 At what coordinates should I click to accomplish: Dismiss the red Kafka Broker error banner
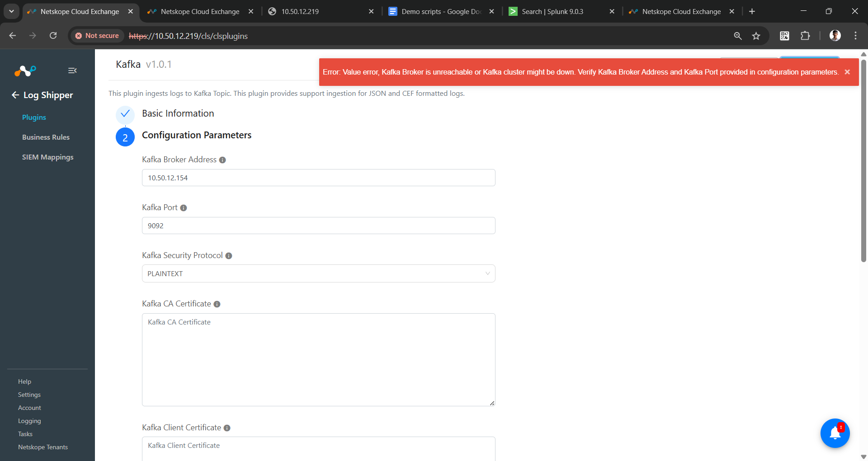pyautogui.click(x=847, y=72)
